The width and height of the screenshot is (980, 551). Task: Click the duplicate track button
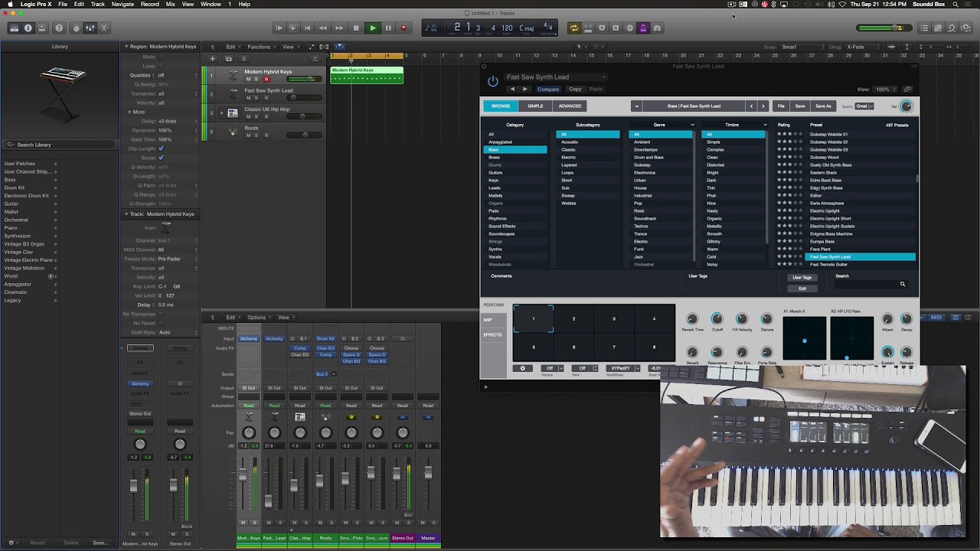(x=228, y=58)
